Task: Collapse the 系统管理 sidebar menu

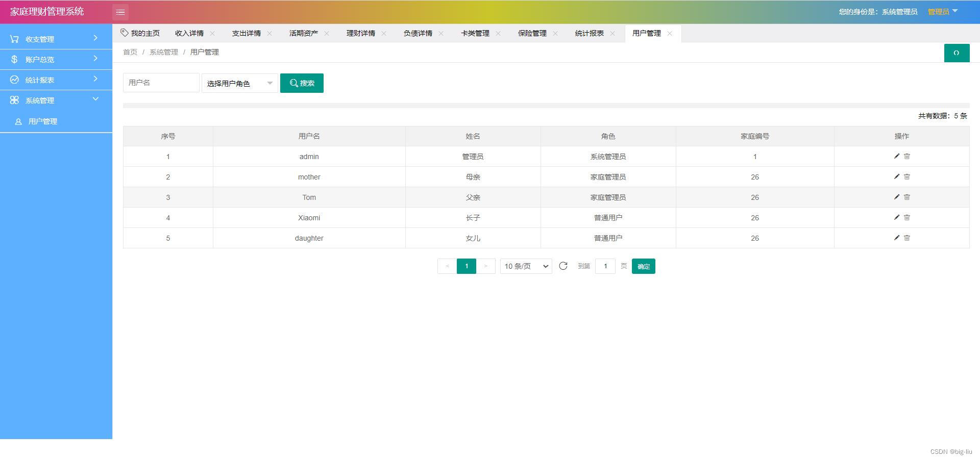Action: (x=56, y=100)
